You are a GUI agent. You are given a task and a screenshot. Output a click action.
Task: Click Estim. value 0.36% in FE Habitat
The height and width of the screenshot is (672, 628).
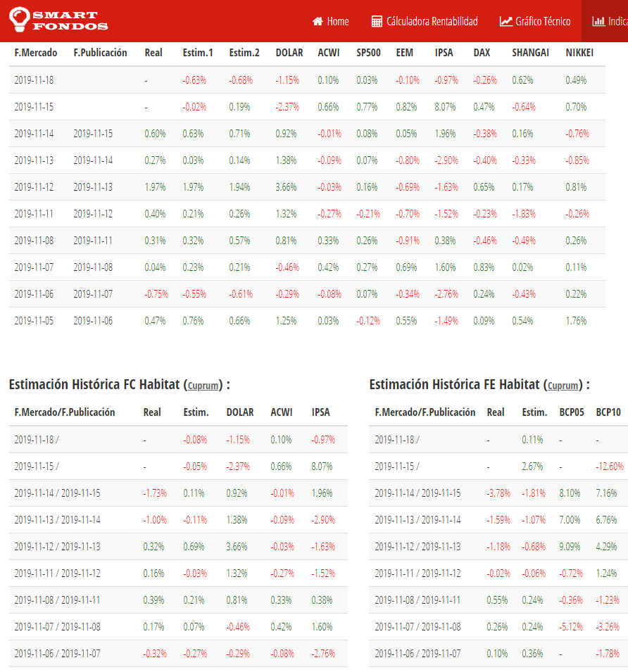point(532,654)
